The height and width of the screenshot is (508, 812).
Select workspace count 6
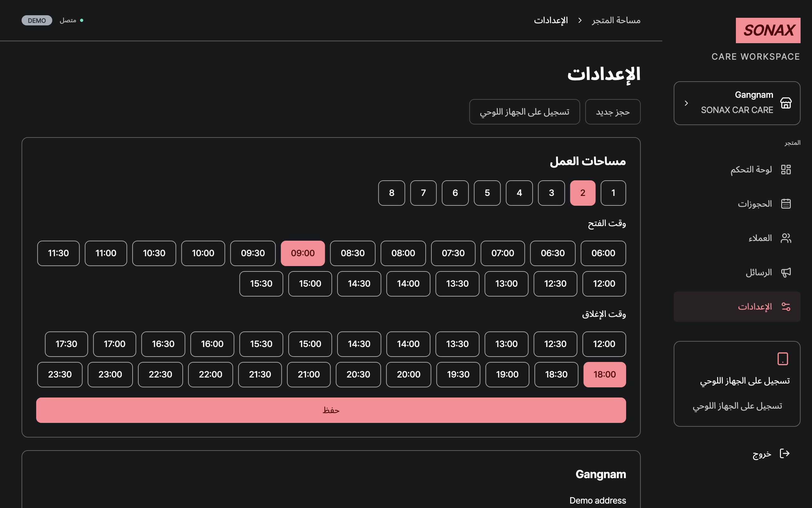point(455,193)
